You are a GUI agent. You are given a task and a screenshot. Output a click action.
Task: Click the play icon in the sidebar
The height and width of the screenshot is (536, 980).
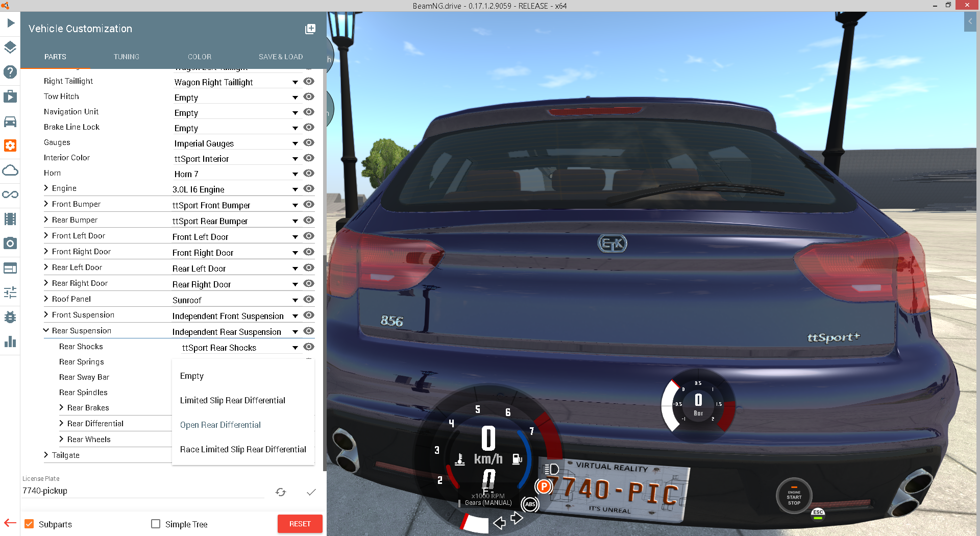click(x=10, y=23)
